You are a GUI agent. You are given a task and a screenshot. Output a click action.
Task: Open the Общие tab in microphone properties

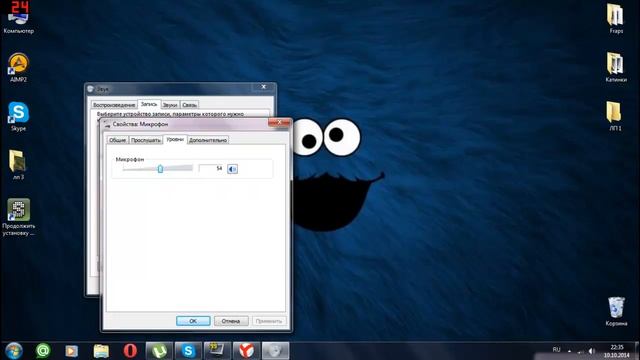point(117,140)
